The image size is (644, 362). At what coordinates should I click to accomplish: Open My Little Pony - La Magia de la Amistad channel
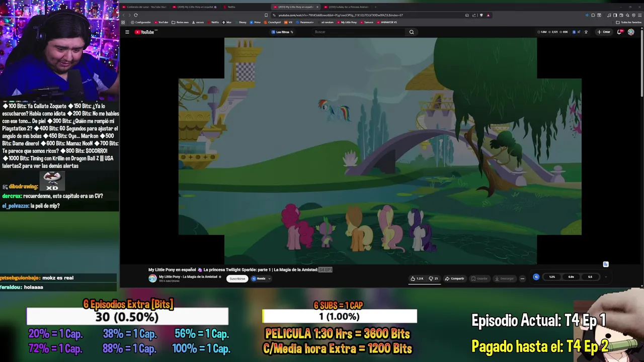(x=188, y=277)
